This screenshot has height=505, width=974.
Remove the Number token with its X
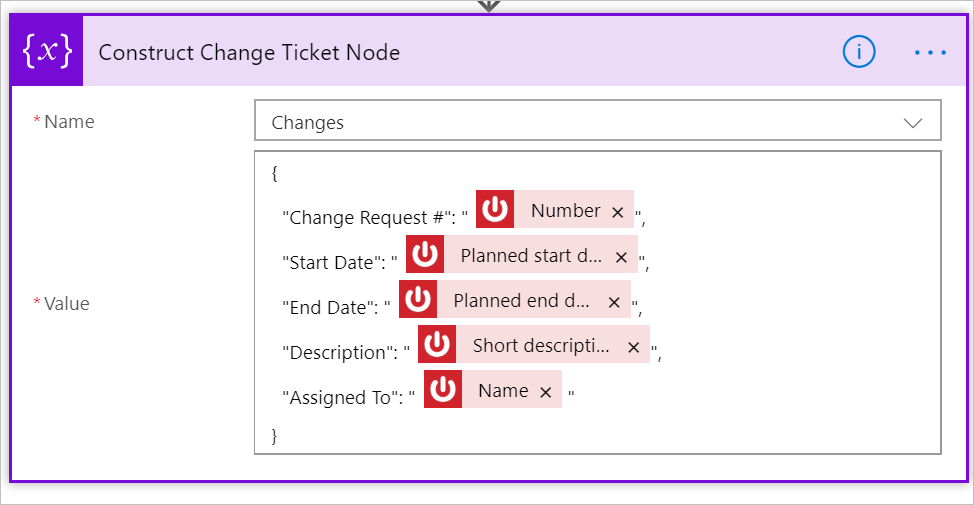(618, 212)
